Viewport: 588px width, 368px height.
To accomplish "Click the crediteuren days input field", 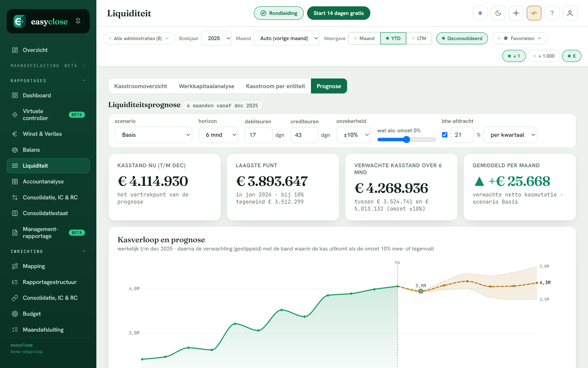I will (x=304, y=135).
